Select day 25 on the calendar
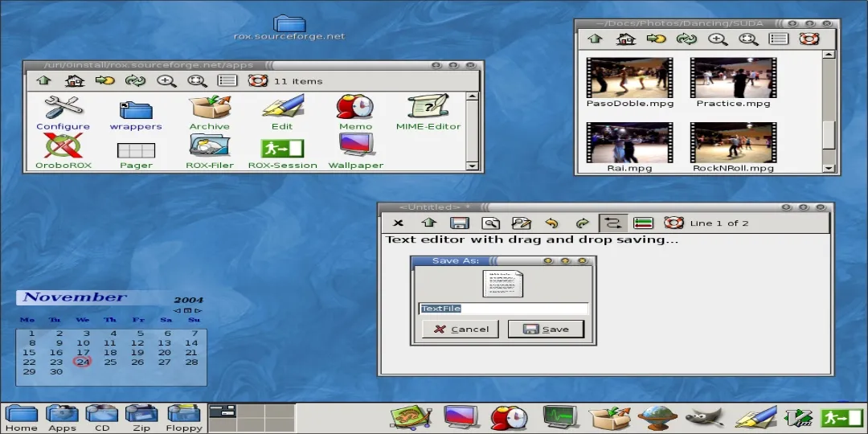This screenshot has height=434, width=868. point(110,362)
